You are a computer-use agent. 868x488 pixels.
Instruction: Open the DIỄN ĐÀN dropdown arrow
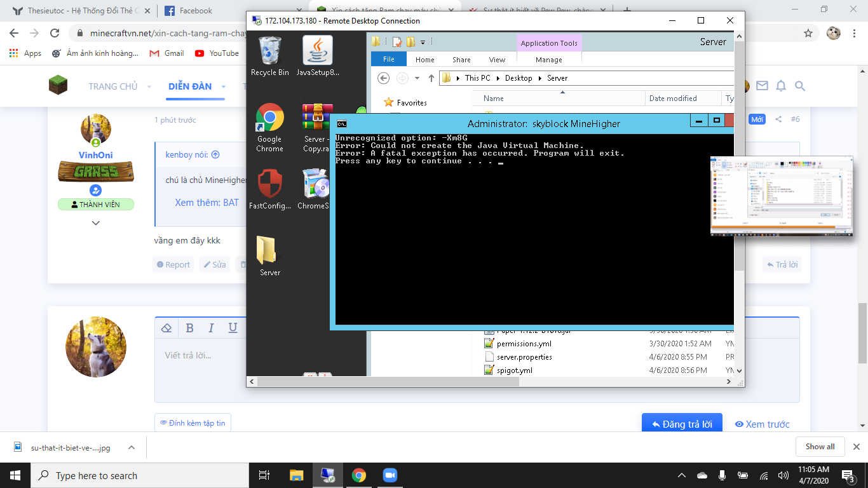pyautogui.click(x=224, y=86)
